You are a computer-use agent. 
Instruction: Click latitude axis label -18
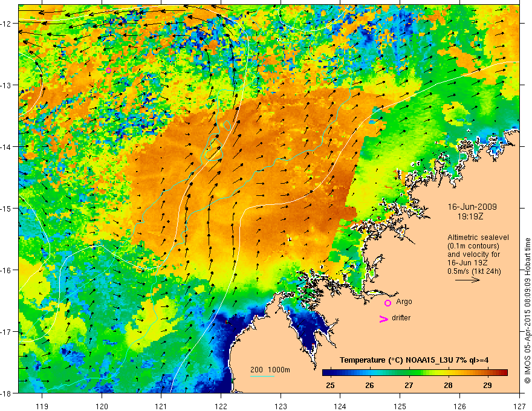coord(6,393)
